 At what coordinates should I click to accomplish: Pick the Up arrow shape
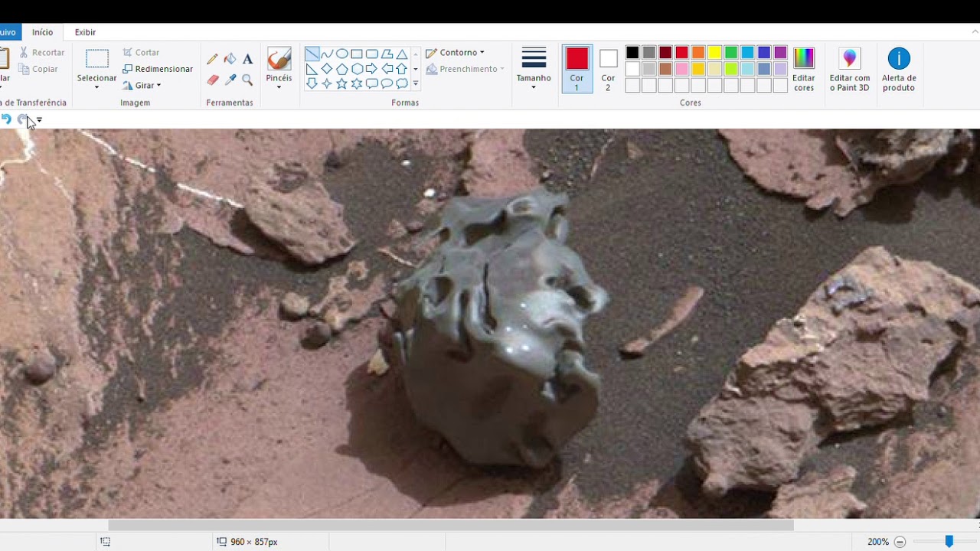point(401,69)
